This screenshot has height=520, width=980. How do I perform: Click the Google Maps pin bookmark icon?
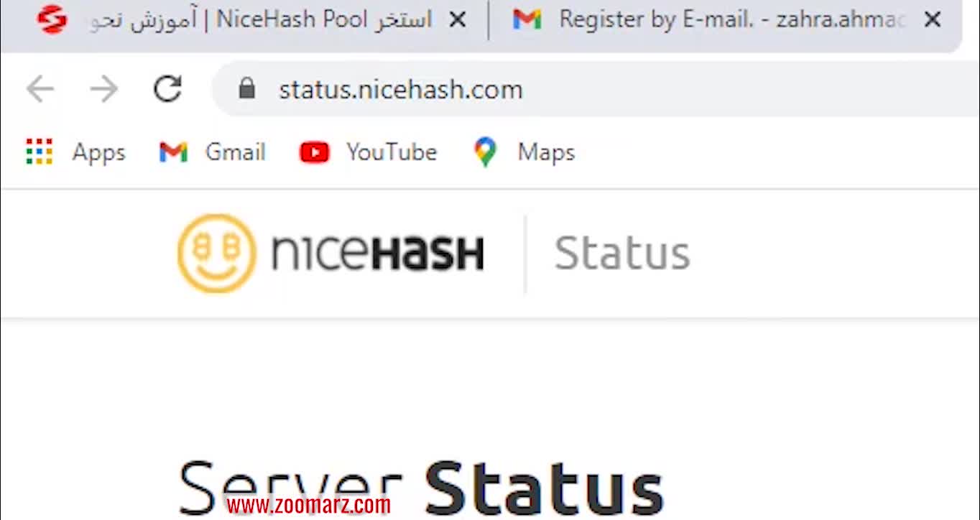pyautogui.click(x=486, y=152)
